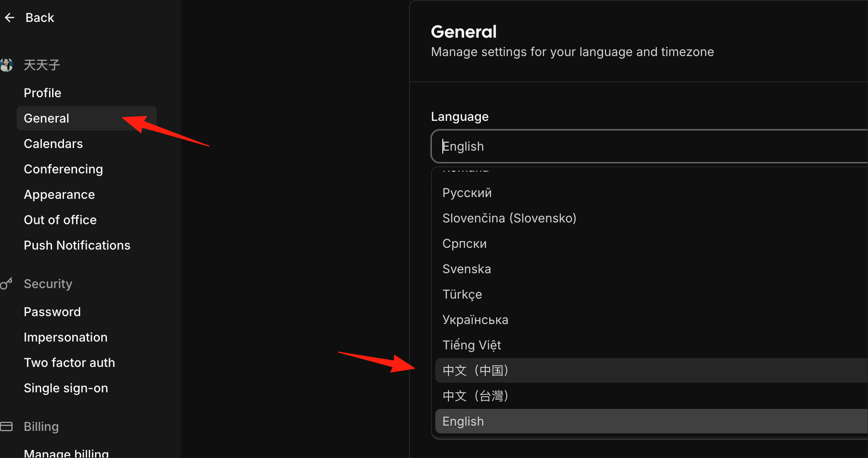Focus the Language combo box field
868x458 pixels.
tap(650, 146)
